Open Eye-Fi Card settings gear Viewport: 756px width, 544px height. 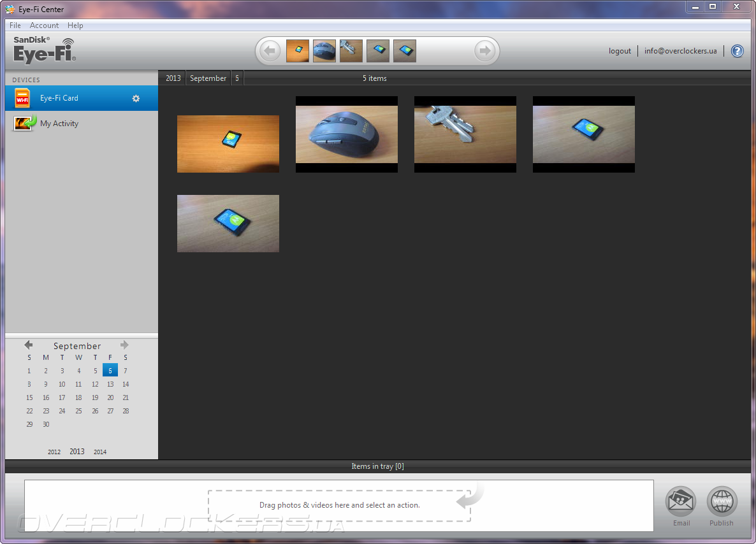click(x=136, y=98)
